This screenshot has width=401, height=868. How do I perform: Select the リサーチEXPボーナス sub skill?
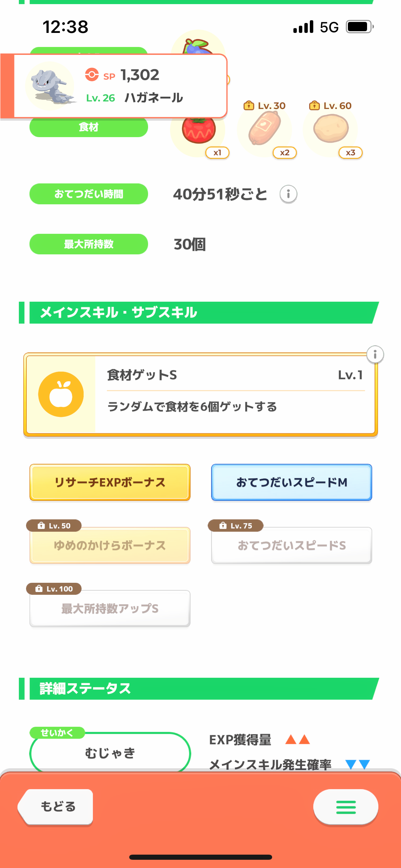110,482
